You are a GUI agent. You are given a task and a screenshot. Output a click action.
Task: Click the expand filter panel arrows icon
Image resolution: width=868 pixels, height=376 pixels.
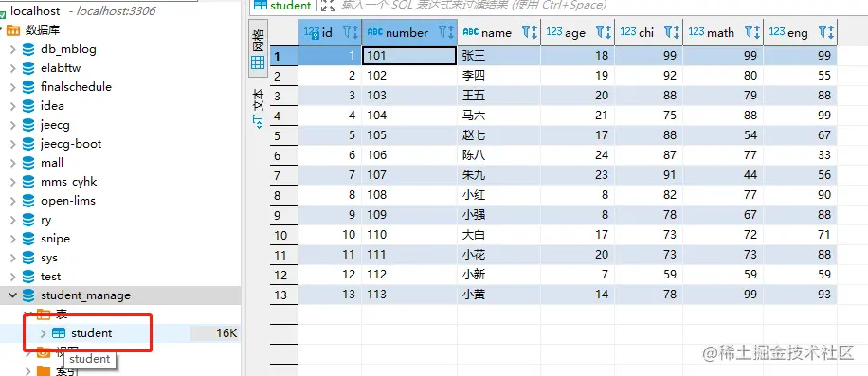click(x=328, y=6)
